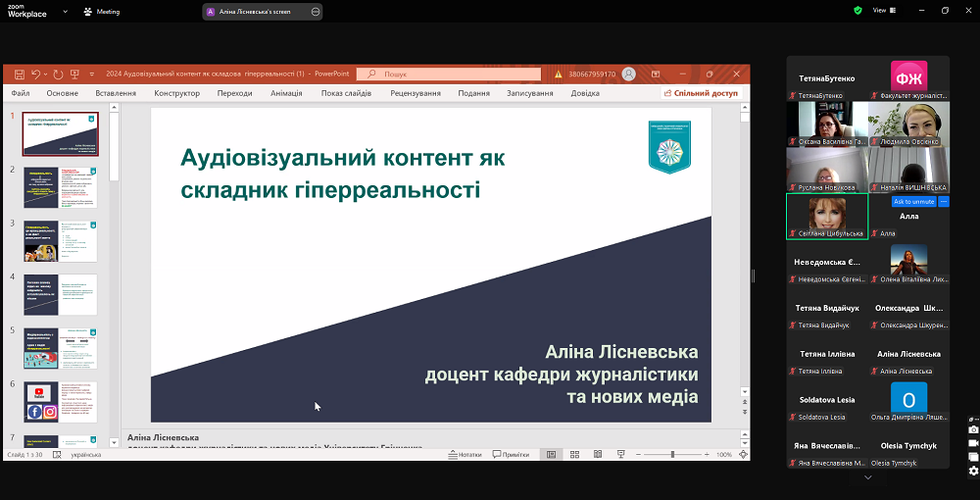Click the Undo arrow in Quick Access toolbar

[x=35, y=74]
